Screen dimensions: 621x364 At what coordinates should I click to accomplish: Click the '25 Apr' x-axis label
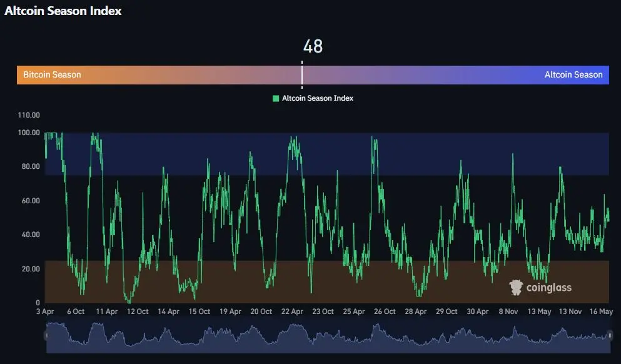point(354,311)
